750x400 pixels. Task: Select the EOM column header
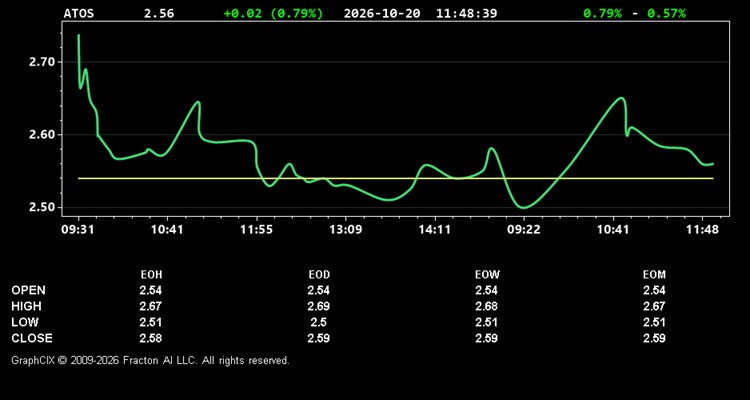pyautogui.click(x=654, y=275)
